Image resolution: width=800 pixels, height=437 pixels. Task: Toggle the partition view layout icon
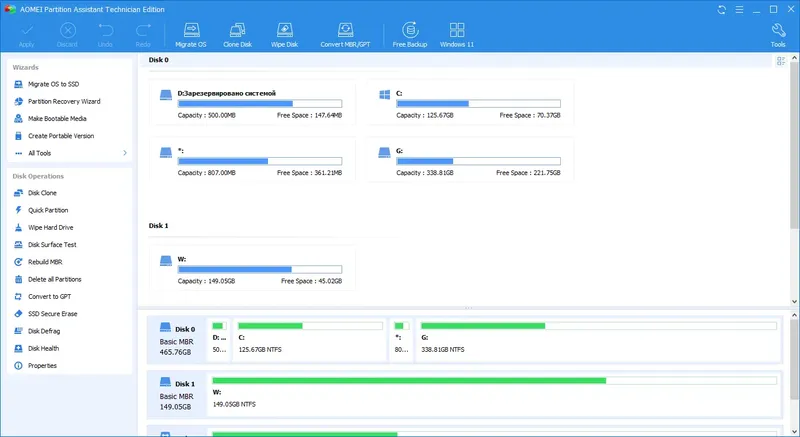(x=781, y=61)
